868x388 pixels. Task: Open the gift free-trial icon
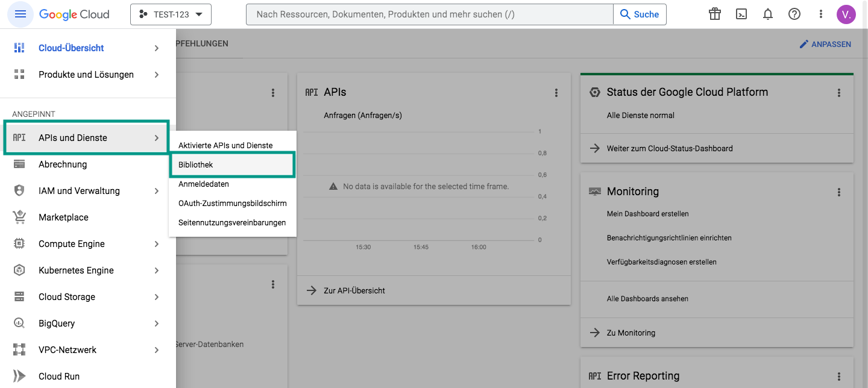[715, 14]
